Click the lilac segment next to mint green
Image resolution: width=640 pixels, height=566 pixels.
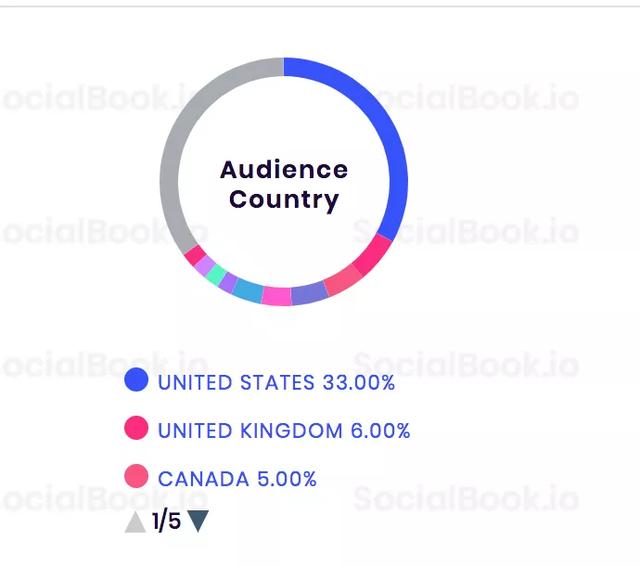[x=204, y=265]
